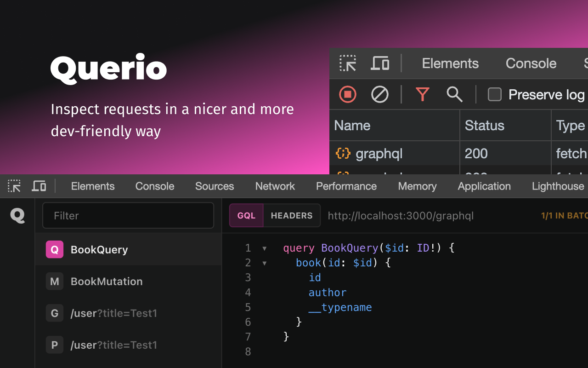Collapse the BookQuery query block
Screen dimensions: 588x368
coord(264,247)
